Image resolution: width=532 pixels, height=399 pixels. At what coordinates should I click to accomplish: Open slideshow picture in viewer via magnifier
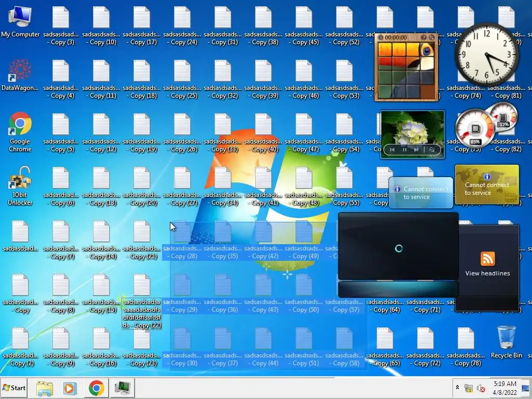tap(432, 150)
